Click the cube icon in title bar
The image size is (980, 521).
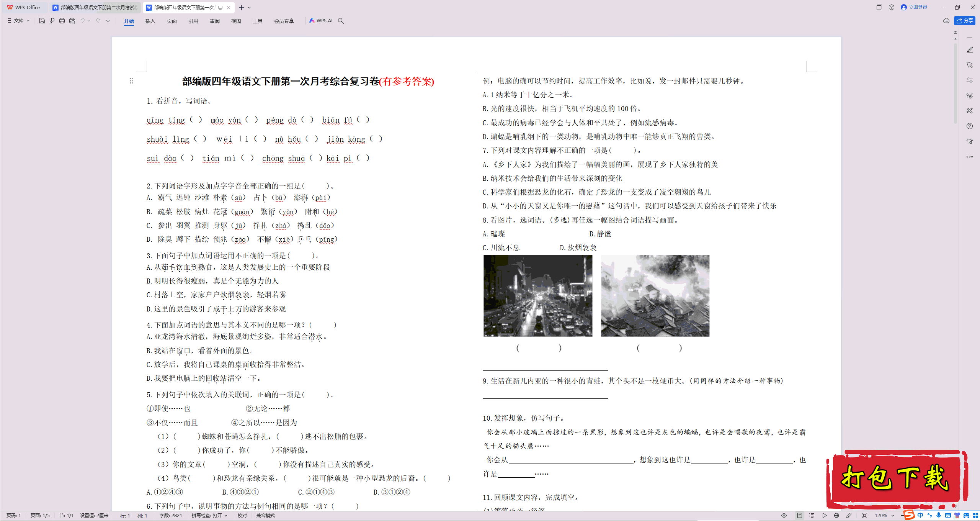pyautogui.click(x=892, y=7)
